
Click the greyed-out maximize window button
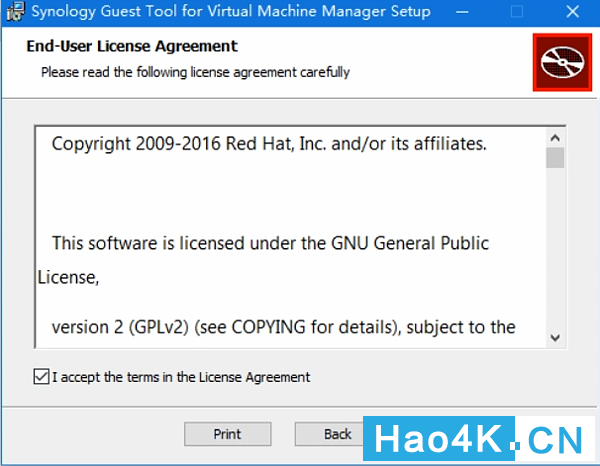pyautogui.click(x=517, y=12)
